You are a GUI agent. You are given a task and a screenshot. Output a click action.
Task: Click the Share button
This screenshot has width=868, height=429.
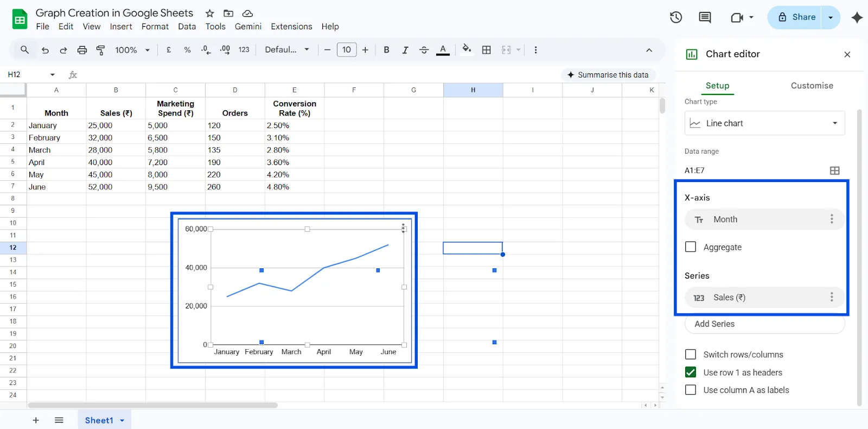(796, 17)
